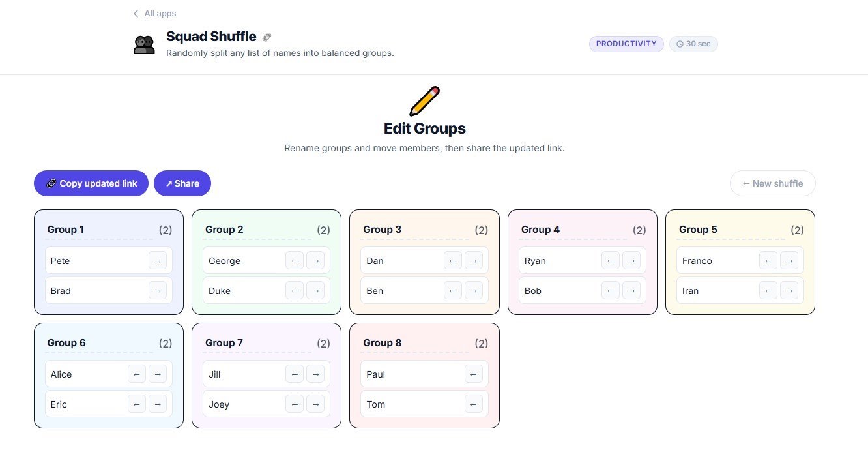
Task: Move Dan right to next group
Action: pyautogui.click(x=473, y=261)
